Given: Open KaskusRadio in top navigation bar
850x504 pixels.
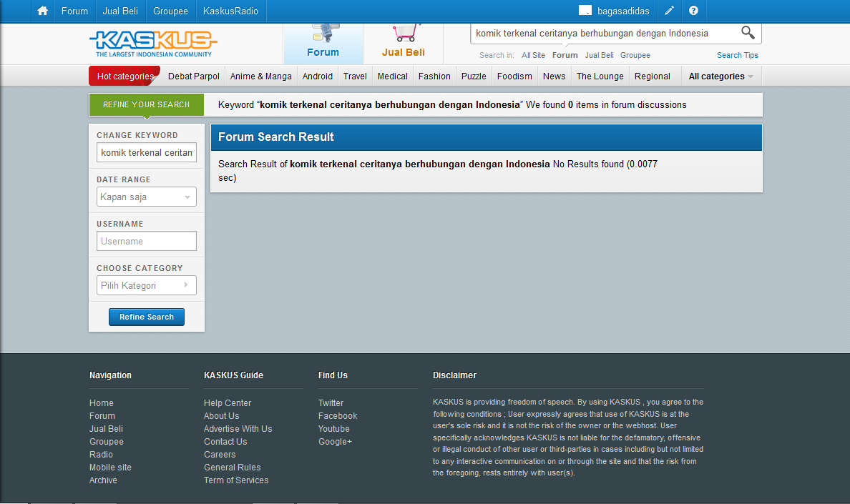Looking at the screenshot, I should coord(230,11).
